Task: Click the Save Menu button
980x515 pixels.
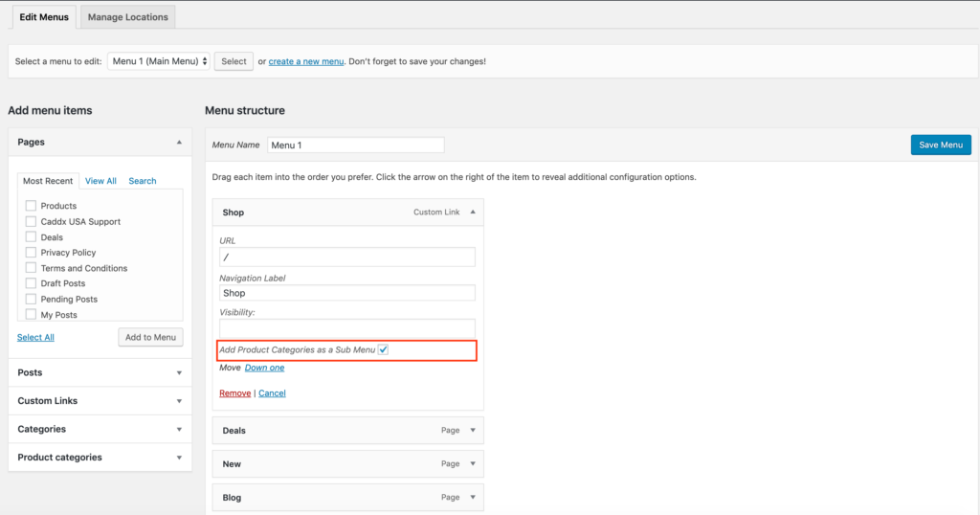Action: coord(940,146)
